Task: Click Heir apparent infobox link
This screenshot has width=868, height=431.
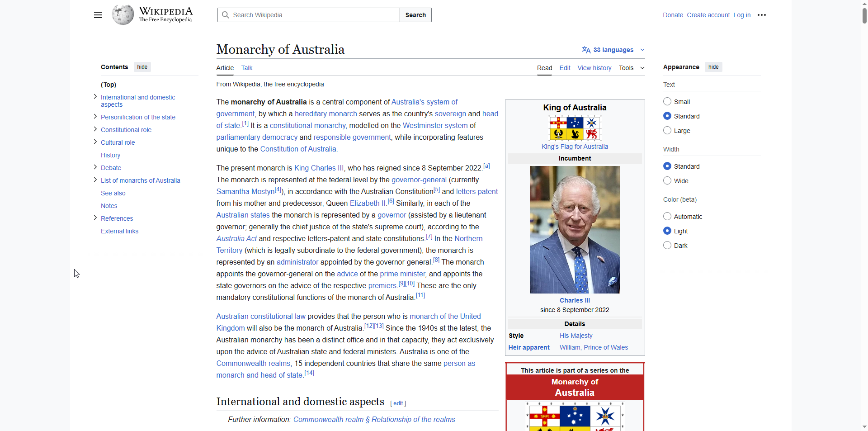Action: [x=529, y=347]
